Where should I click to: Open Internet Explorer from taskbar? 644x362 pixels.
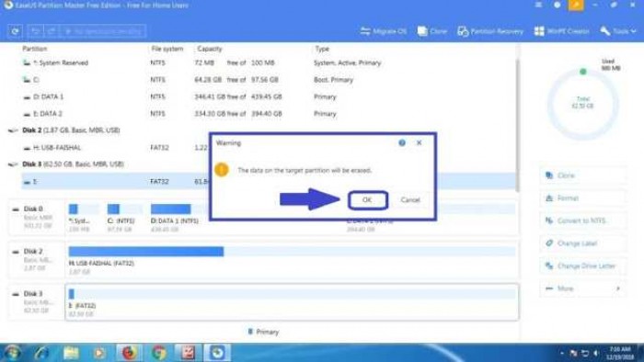tap(41, 353)
